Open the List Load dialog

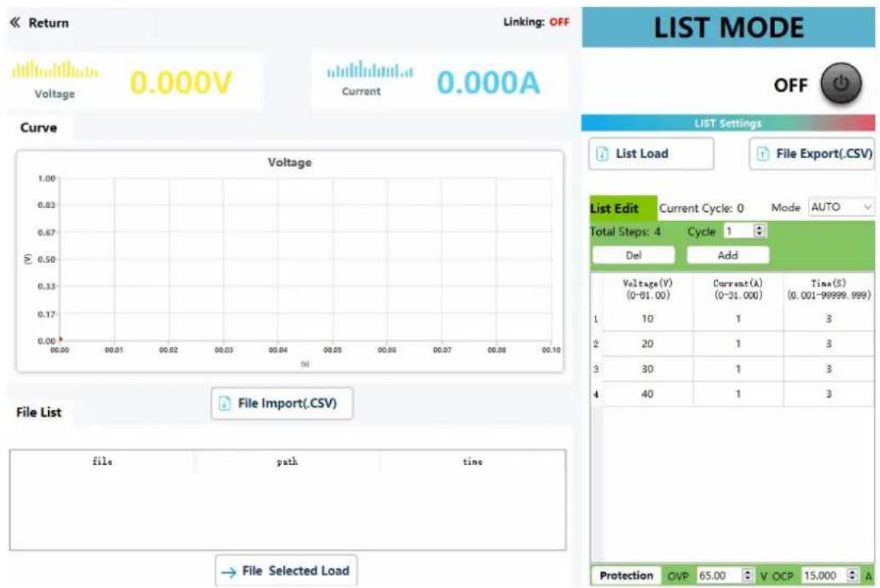point(651,153)
